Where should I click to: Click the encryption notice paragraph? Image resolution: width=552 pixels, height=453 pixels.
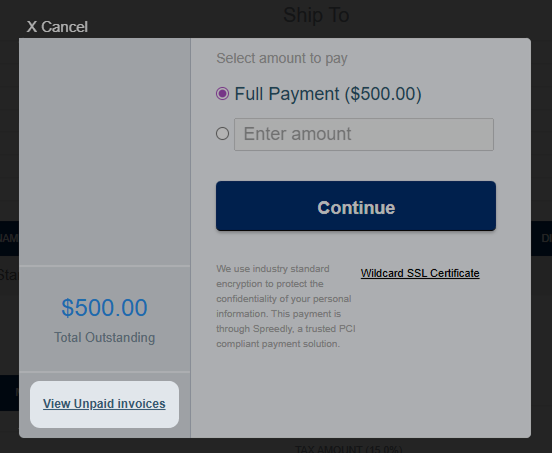tap(286, 306)
